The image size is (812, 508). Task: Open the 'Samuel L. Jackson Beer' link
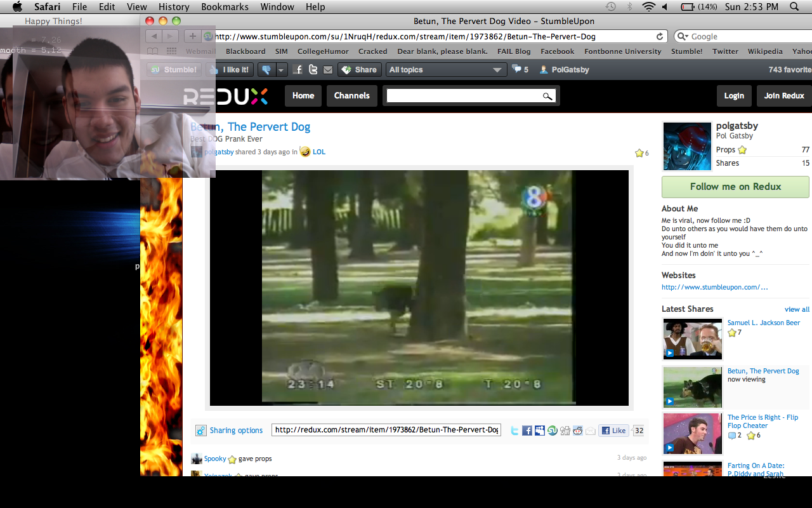(763, 323)
